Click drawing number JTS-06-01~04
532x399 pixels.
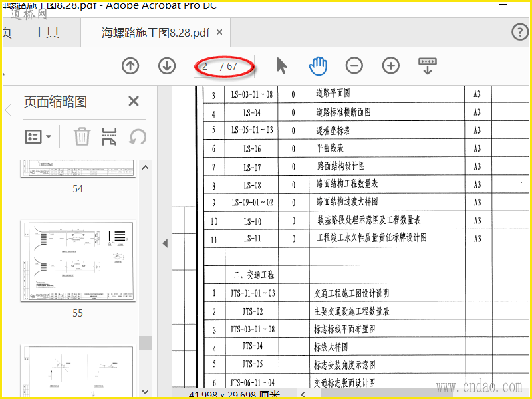pos(253,383)
